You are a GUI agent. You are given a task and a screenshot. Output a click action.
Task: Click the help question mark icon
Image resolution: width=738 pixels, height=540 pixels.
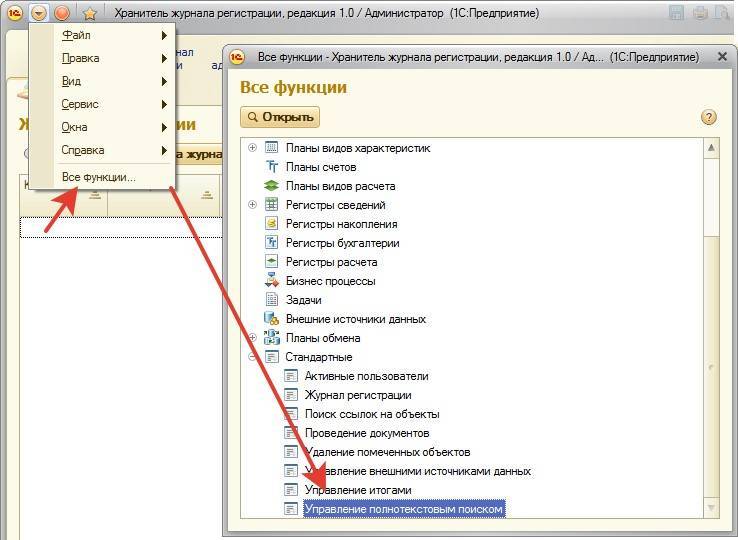pos(710,117)
